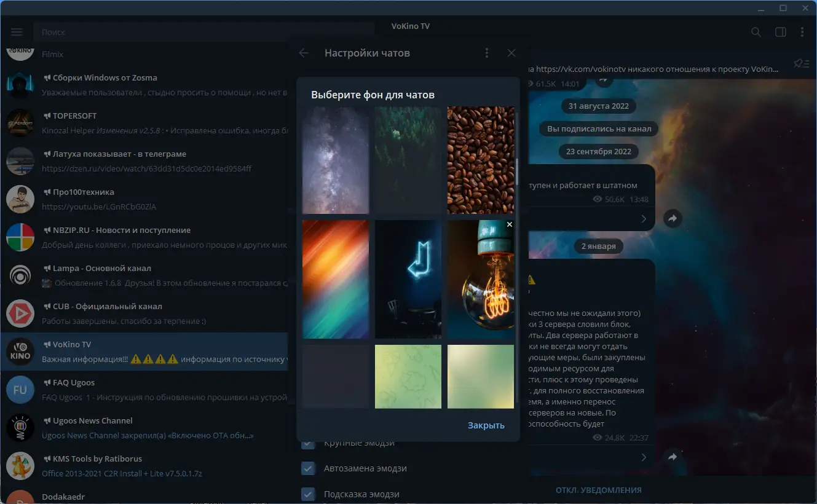The height and width of the screenshot is (504, 817).
Task: Toggle the Крупные эмодзи checkbox
Action: point(308,444)
